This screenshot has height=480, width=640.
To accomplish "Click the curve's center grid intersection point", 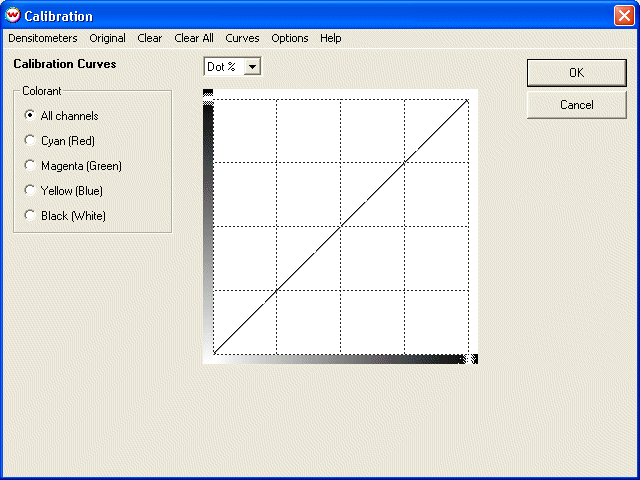I will coord(340,227).
